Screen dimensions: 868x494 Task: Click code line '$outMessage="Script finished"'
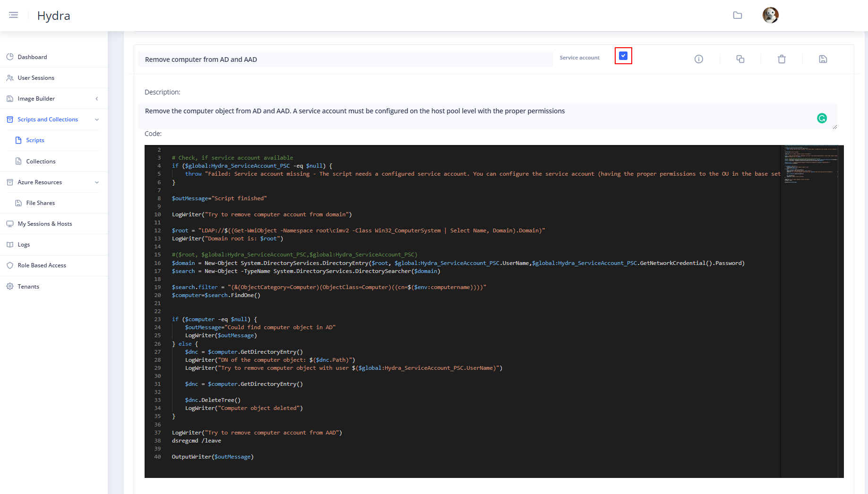[x=219, y=198]
